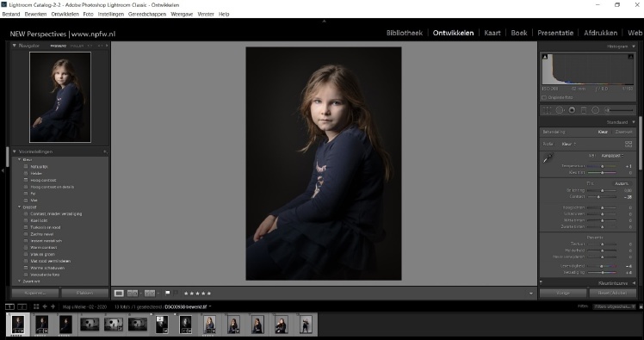Set treatment to Zwart-wit
This screenshot has height=340, width=644.
click(624, 132)
